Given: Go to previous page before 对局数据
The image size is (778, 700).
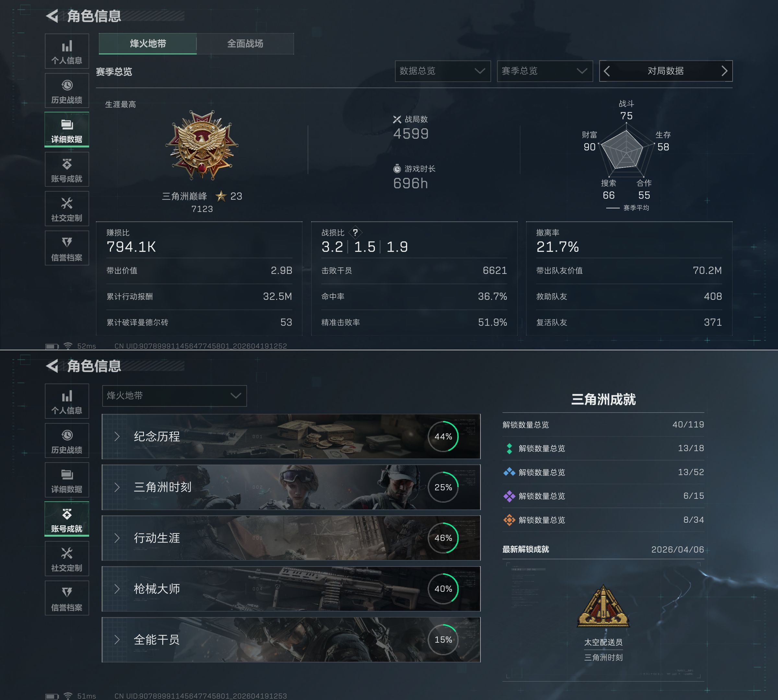Looking at the screenshot, I should (607, 71).
